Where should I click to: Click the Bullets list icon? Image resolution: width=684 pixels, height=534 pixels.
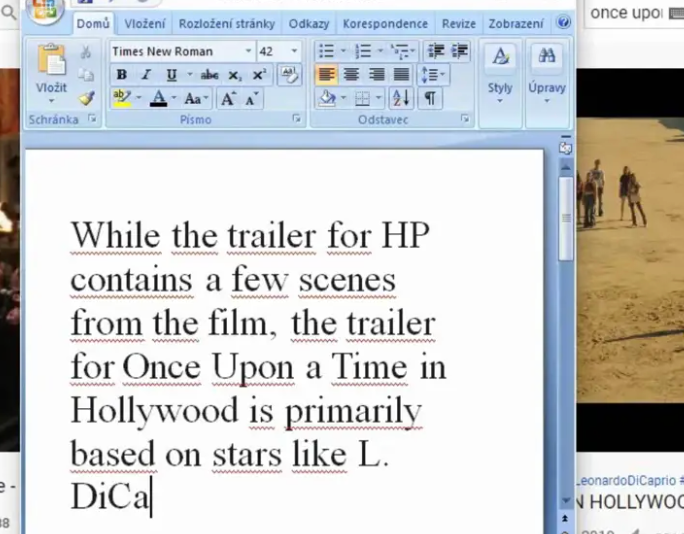(x=326, y=51)
